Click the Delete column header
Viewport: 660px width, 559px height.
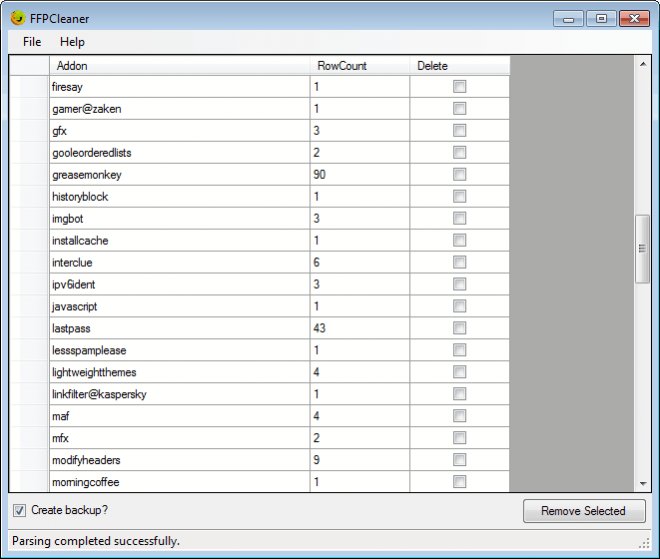pos(459,66)
